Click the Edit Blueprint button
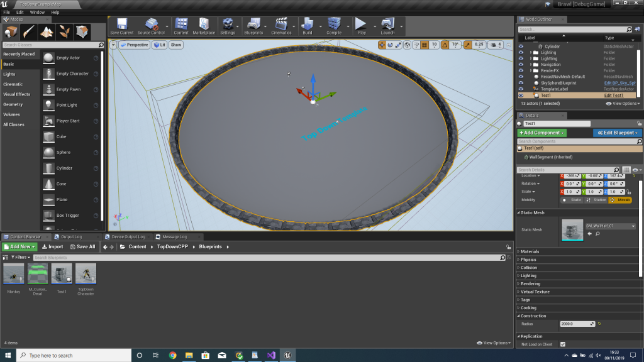644x362 pixels. click(x=617, y=133)
